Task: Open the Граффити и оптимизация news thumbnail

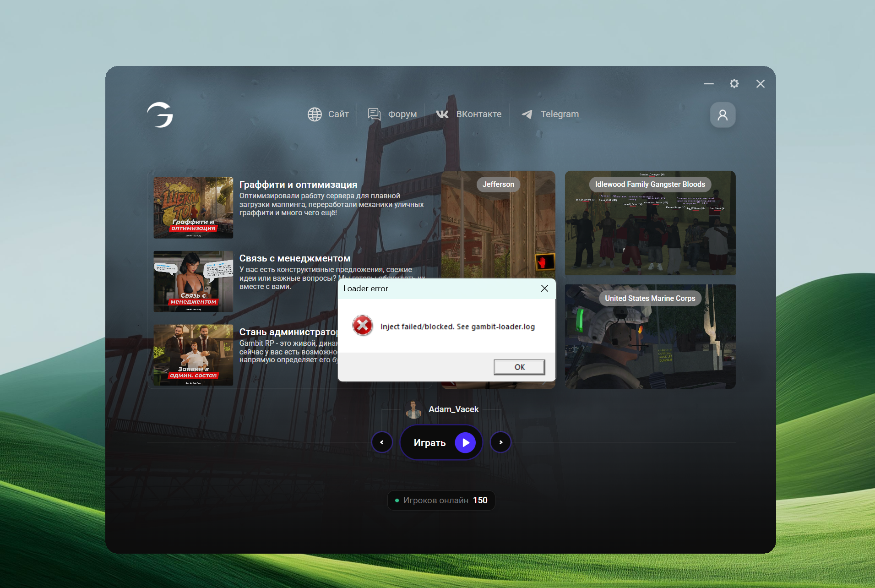Action: pyautogui.click(x=193, y=207)
